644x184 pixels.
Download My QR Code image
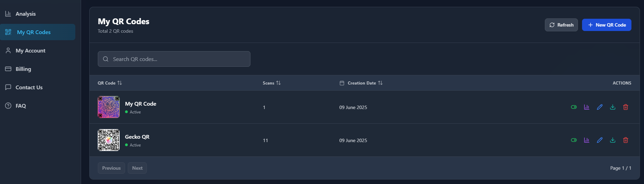(x=613, y=107)
